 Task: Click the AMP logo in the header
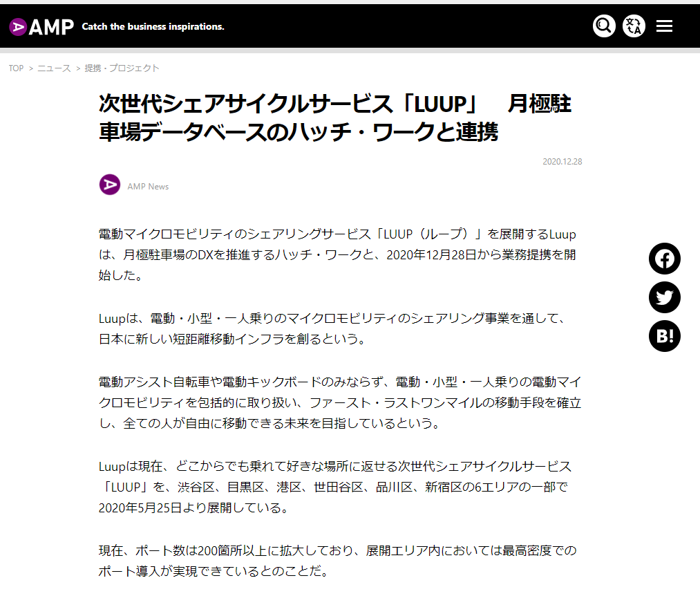41,27
